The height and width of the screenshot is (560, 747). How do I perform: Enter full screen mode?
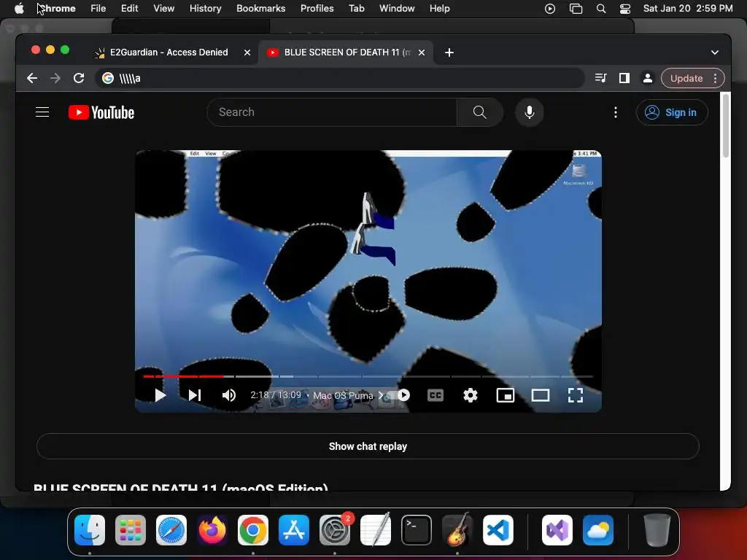click(576, 395)
